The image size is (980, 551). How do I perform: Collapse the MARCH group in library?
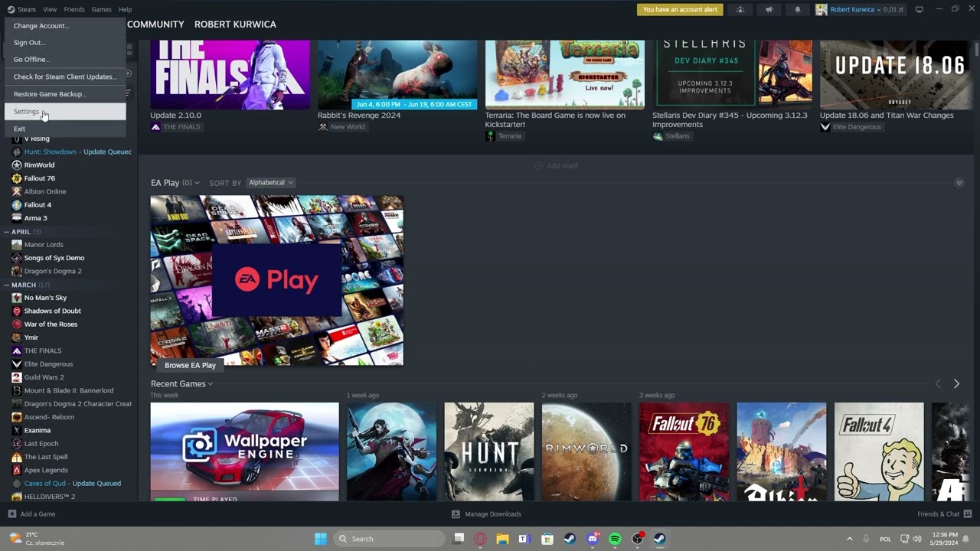(x=7, y=285)
